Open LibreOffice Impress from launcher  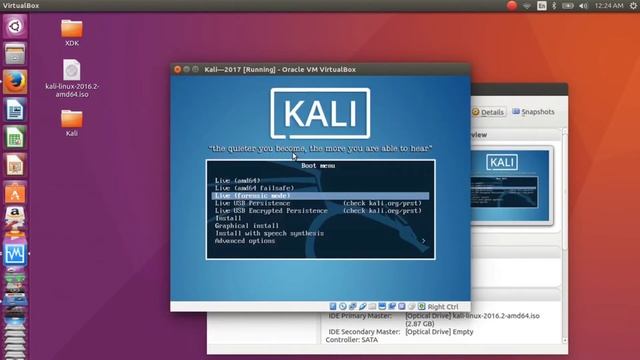point(15,165)
